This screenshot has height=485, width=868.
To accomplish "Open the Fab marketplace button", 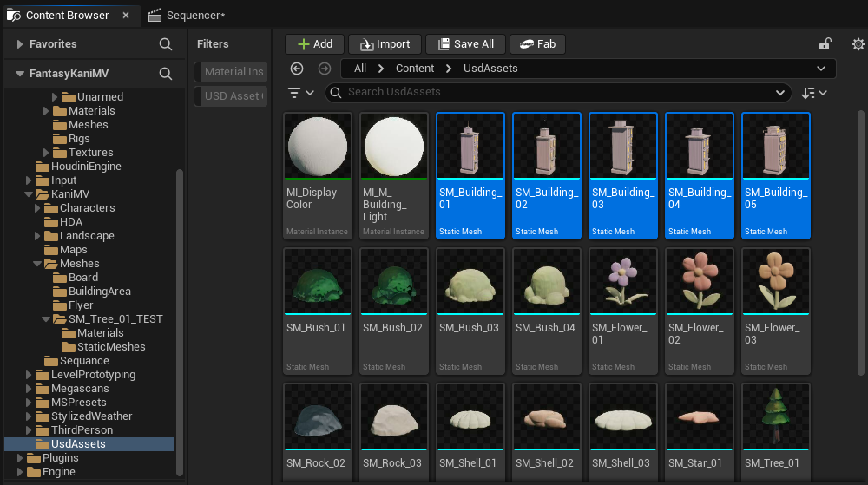I will pos(537,44).
